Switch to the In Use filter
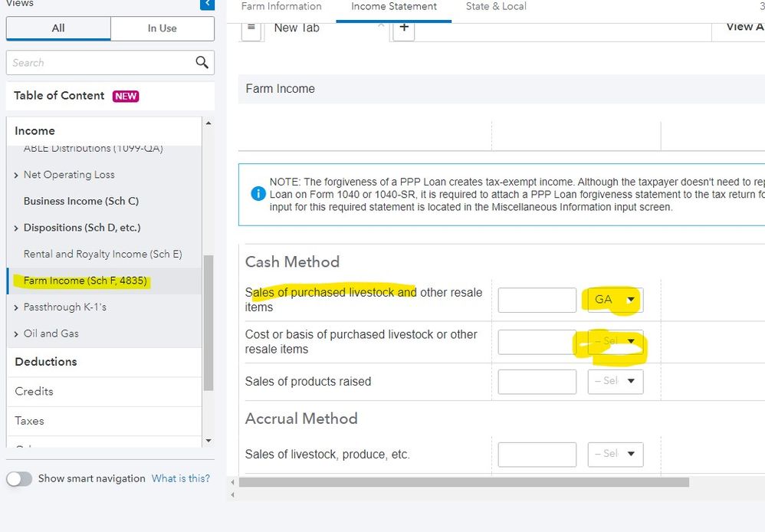The height and width of the screenshot is (532, 765). 162,28
